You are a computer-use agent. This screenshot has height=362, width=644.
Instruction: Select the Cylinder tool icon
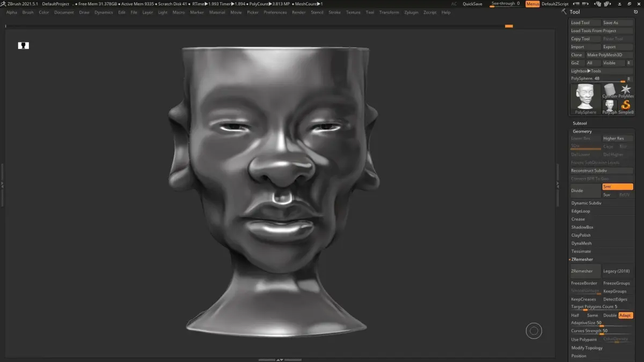(x=610, y=91)
